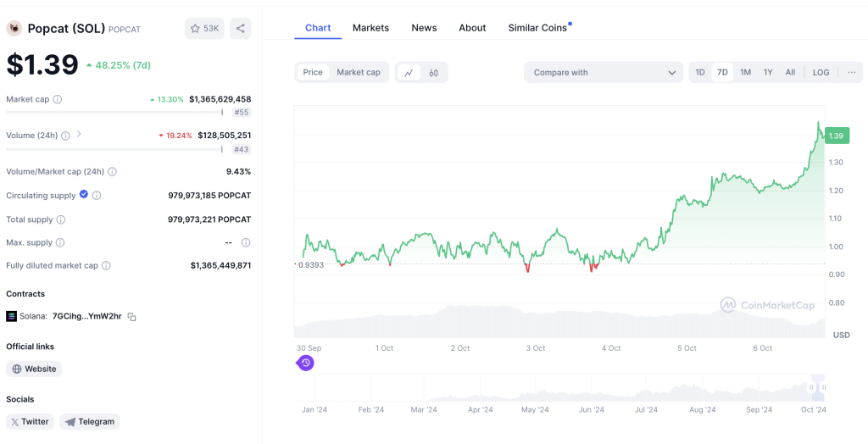Switch to candlestick chart icon
The image size is (868, 444).
pyautogui.click(x=434, y=73)
